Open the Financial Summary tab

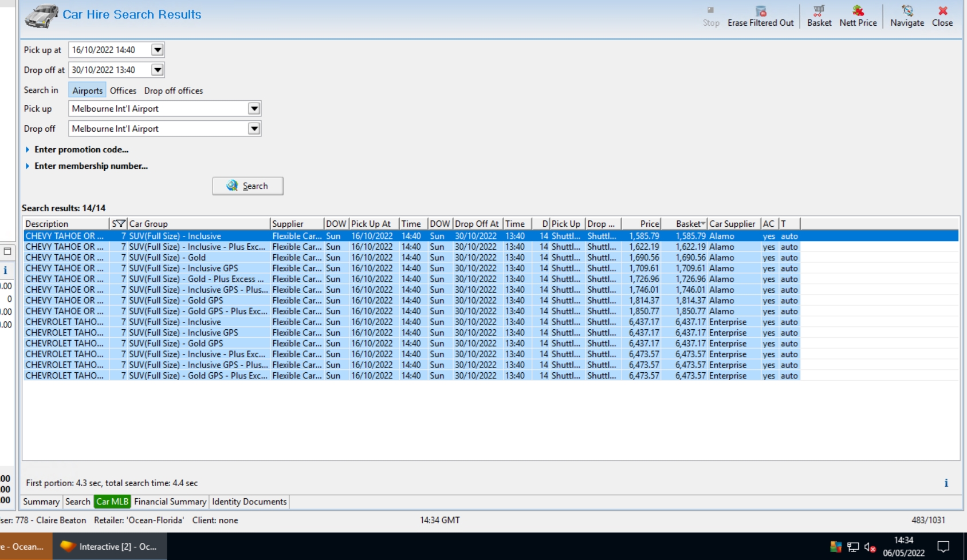(x=170, y=502)
